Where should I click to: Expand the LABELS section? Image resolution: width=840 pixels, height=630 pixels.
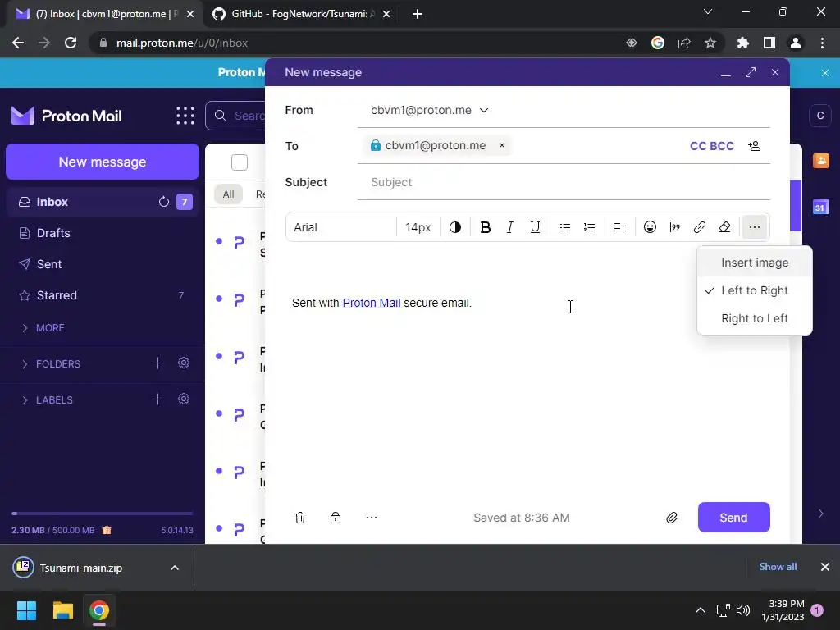tap(47, 400)
